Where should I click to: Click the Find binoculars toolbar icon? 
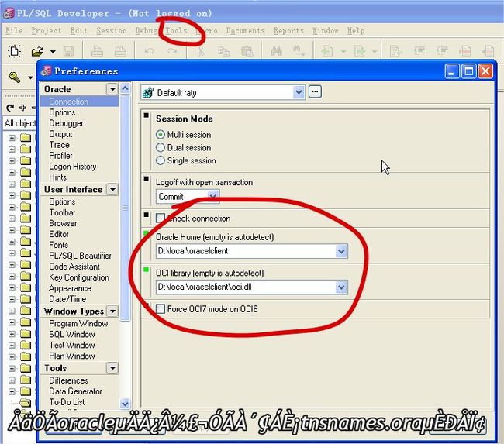277,51
